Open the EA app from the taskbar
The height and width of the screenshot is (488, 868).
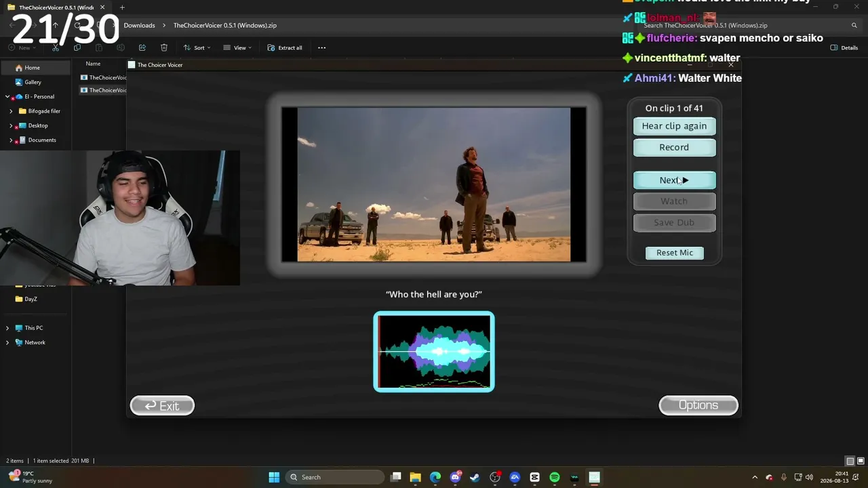click(515, 477)
